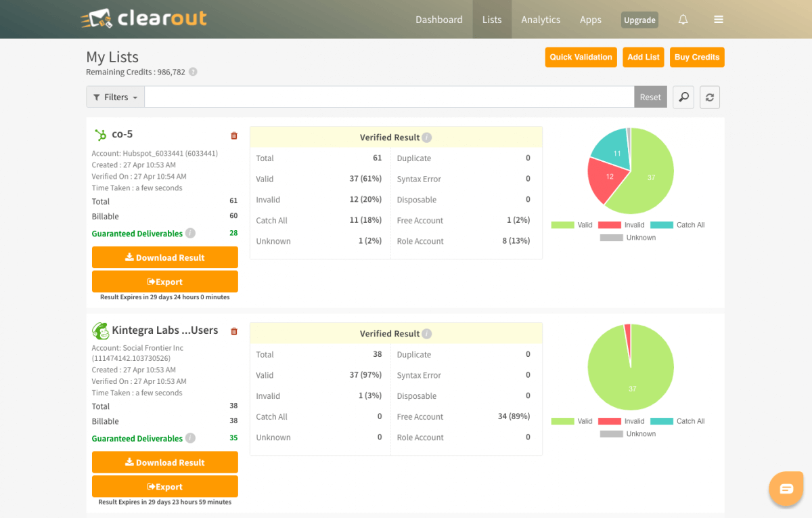The image size is (812, 518).
Task: Click the refresh icon in the filter bar
Action: 709,97
